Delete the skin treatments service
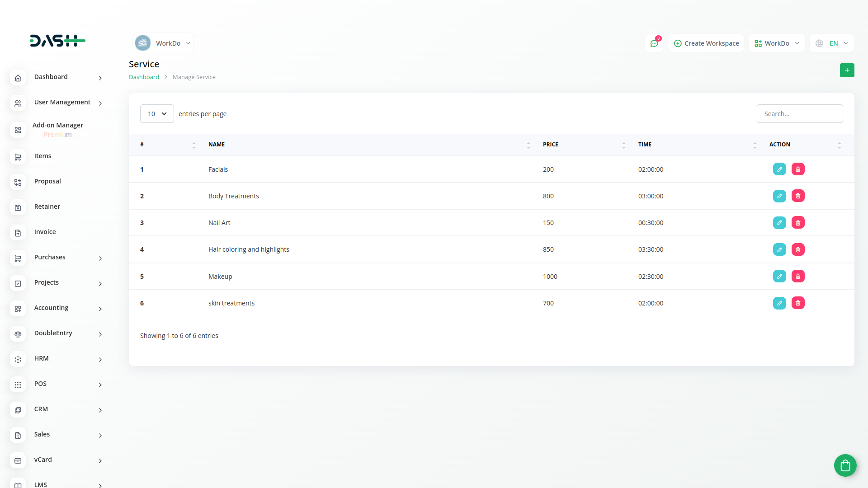 click(x=798, y=303)
